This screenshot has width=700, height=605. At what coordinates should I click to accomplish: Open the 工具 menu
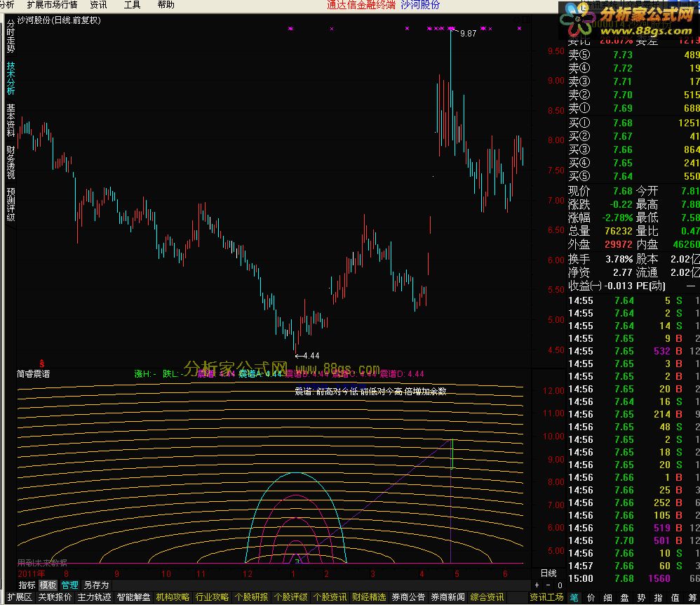[132, 5]
